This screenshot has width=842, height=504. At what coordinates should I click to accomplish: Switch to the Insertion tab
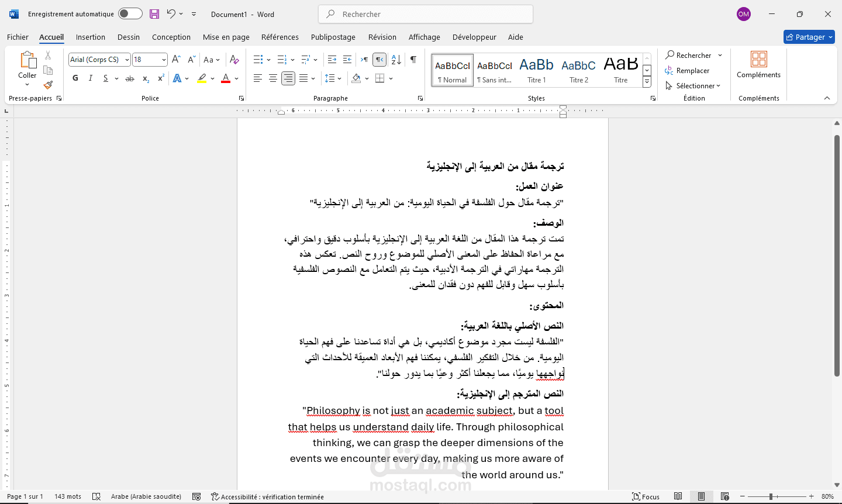coord(91,37)
